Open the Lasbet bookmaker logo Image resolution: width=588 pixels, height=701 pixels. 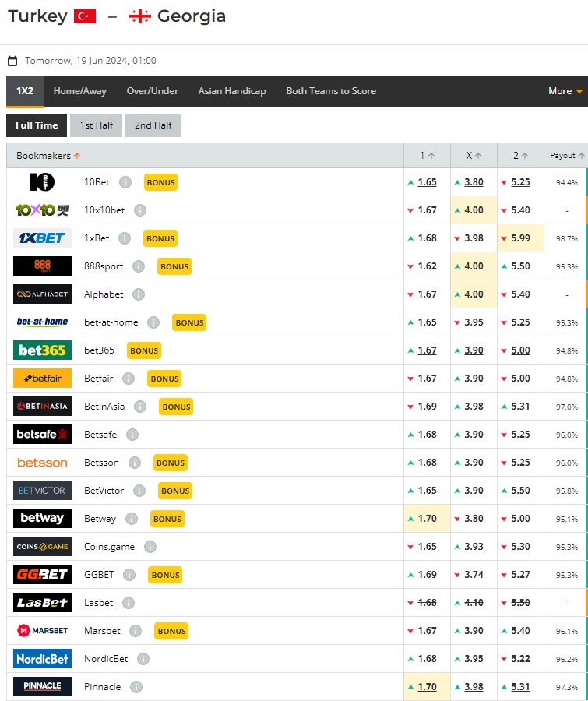pos(42,603)
